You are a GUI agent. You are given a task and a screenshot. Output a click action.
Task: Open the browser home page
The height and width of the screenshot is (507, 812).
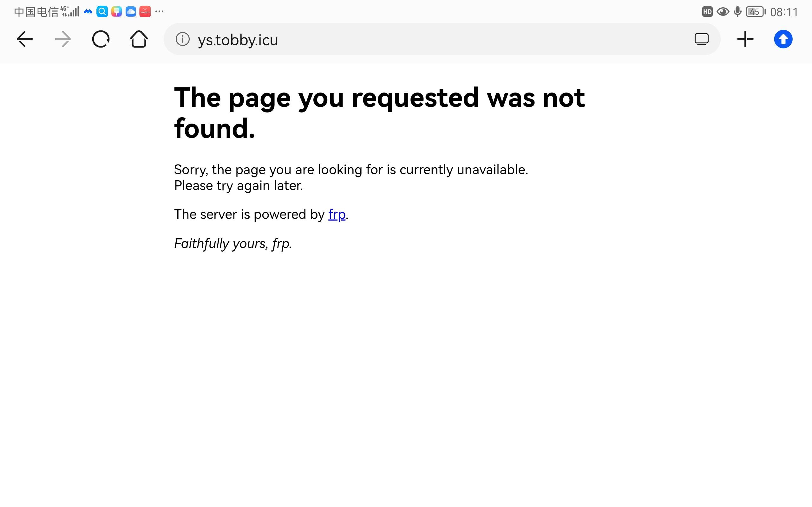coord(139,39)
